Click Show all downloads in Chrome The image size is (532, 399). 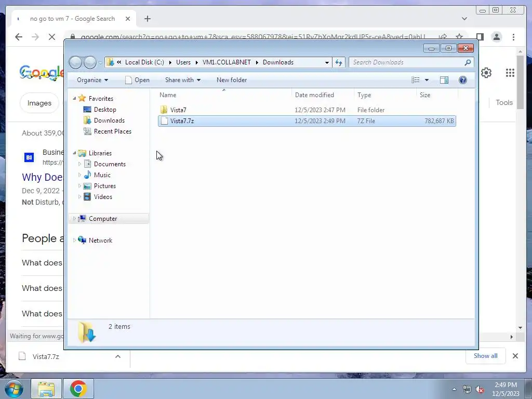tap(486, 356)
